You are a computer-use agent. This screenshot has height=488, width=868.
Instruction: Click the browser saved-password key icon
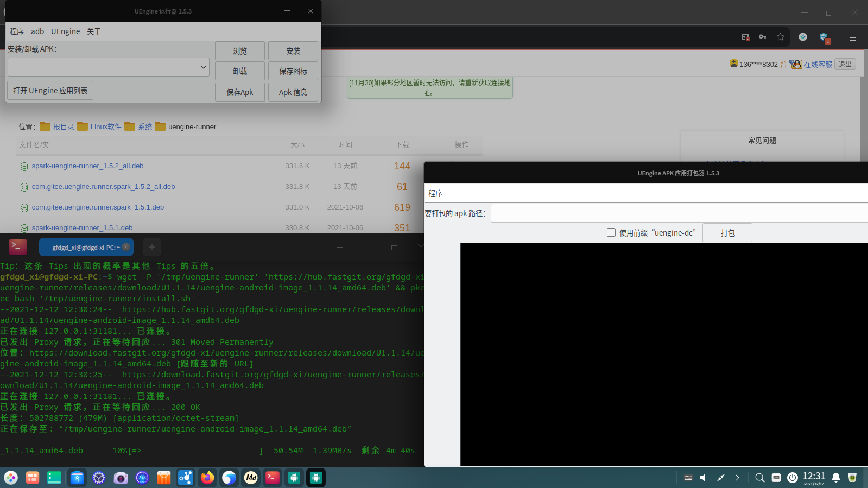pyautogui.click(x=763, y=37)
